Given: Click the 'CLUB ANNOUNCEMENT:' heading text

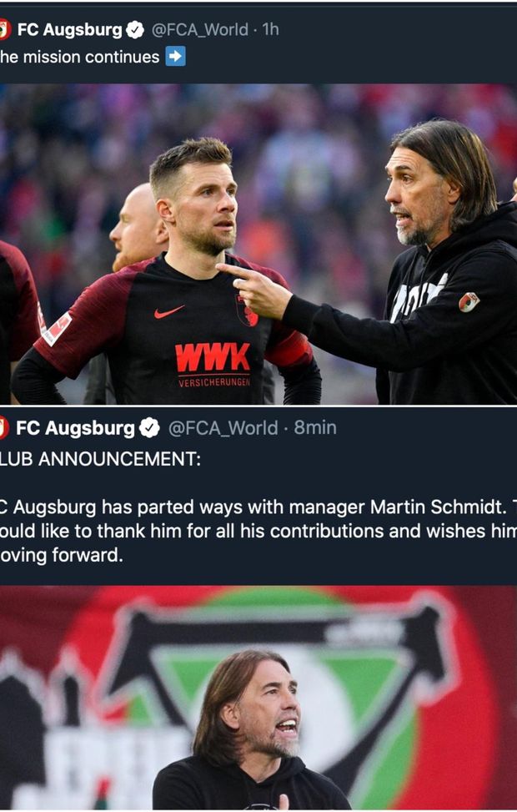Looking at the screenshot, I should (x=100, y=459).
